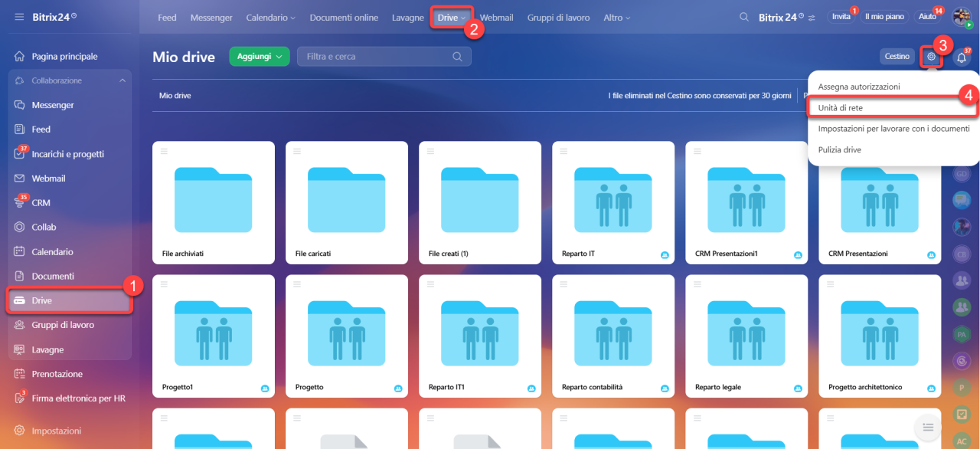Open the Reparto contabilità folder
Image resolution: width=980 pixels, height=449 pixels.
tap(613, 336)
